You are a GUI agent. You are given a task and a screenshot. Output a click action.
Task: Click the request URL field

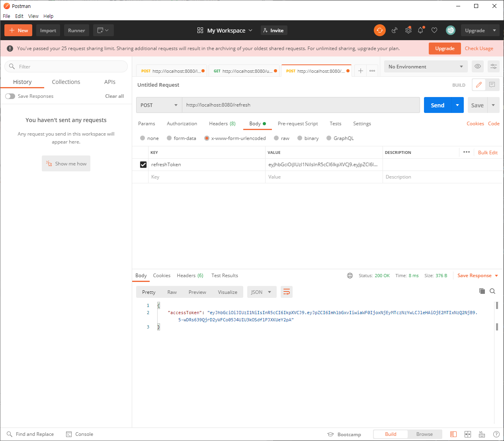coord(301,105)
